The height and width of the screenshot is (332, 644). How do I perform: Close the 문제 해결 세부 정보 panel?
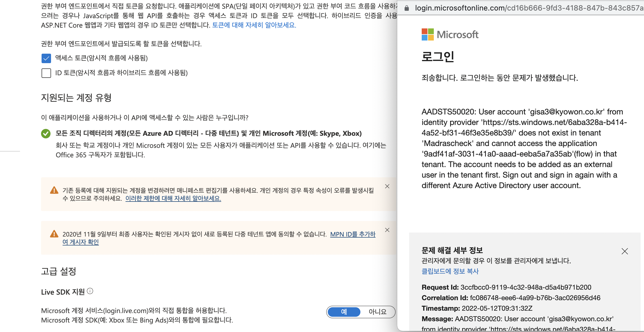click(625, 251)
